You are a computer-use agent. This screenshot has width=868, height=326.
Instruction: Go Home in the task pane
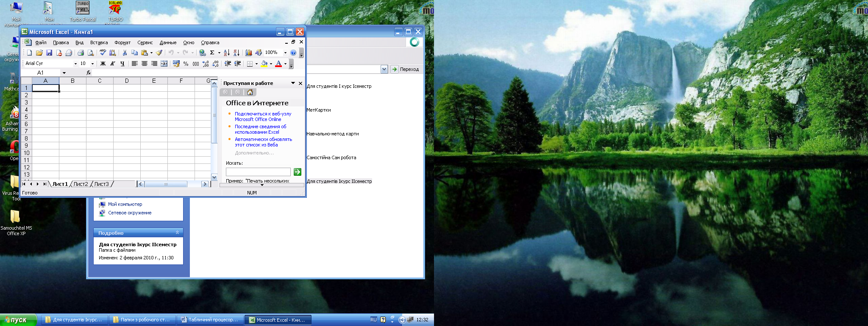point(250,92)
